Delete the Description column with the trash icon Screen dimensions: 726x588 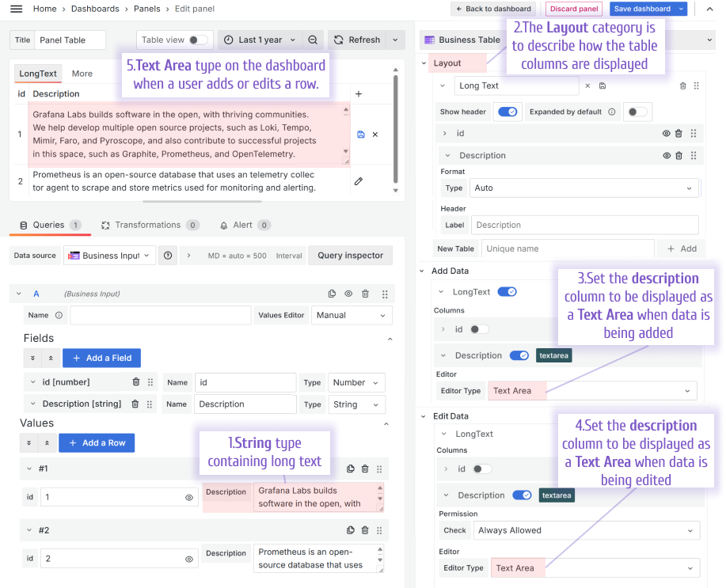678,156
